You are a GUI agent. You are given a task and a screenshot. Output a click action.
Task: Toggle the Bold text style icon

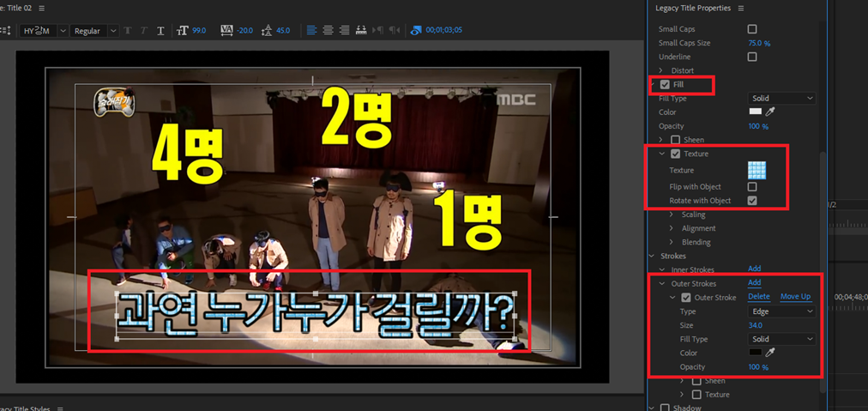coord(128,31)
